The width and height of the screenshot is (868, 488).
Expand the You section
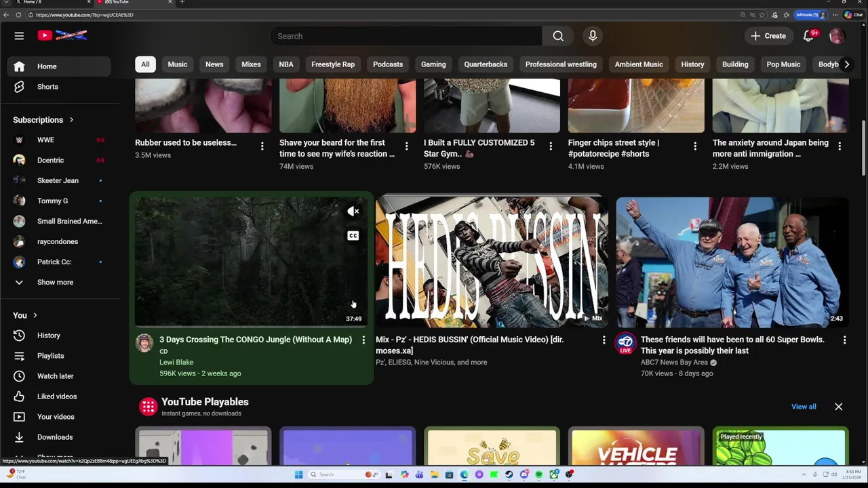[x=25, y=315]
